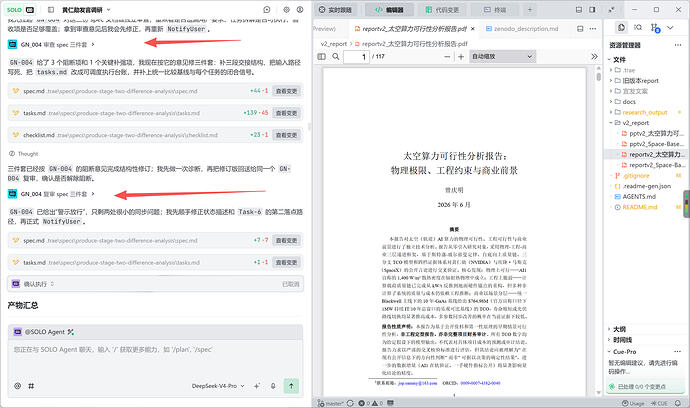690x408 pixels.
Task: Toggle PDF viewer sidebar
Action: click(x=322, y=56)
